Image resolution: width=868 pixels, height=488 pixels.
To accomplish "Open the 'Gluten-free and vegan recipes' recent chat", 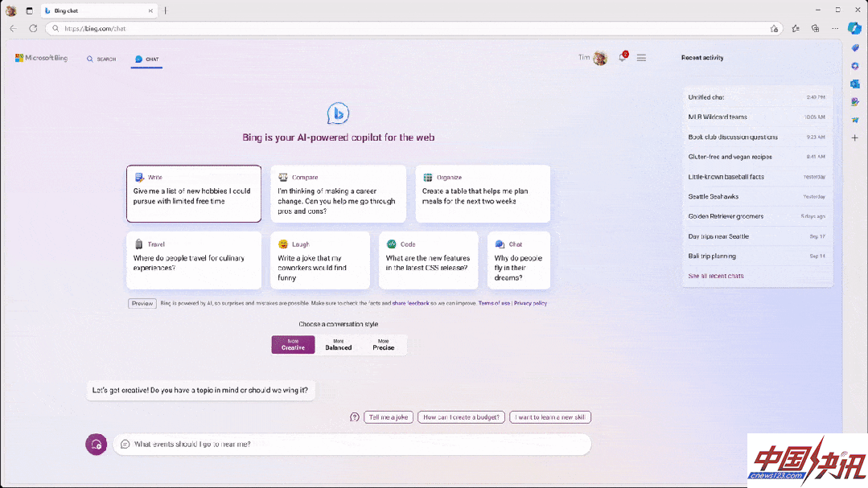I will tap(757, 157).
